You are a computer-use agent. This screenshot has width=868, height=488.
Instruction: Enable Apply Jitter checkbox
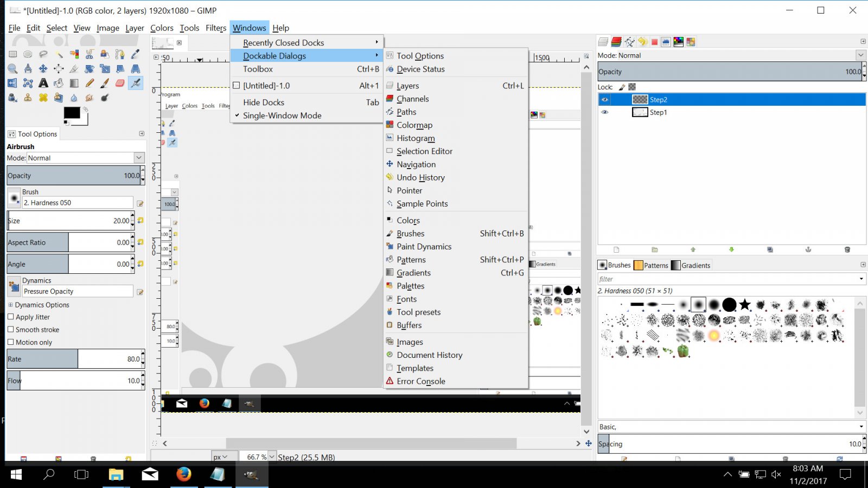(10, 317)
